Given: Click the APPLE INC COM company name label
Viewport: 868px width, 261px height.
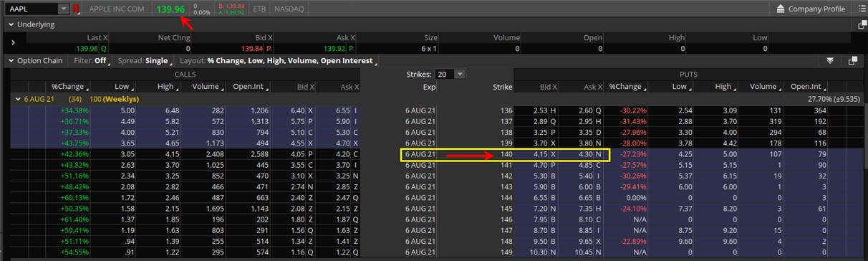Looking at the screenshot, I should 117,9.
